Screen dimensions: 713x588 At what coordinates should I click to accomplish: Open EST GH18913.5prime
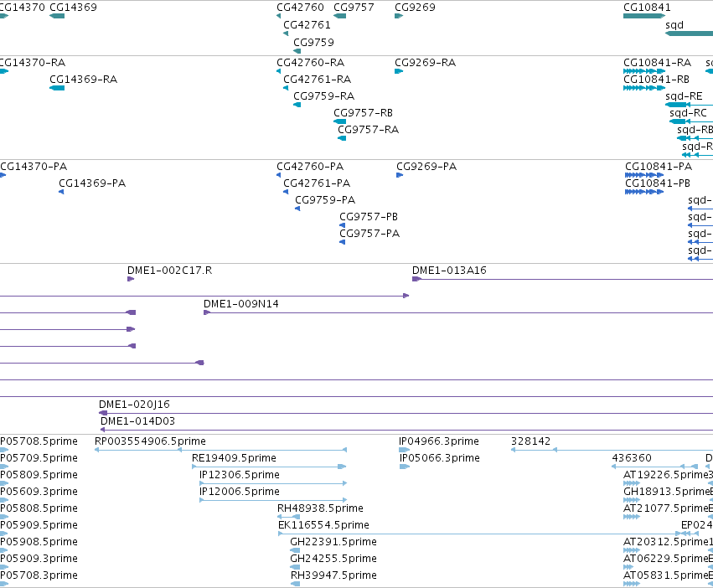click(666, 492)
